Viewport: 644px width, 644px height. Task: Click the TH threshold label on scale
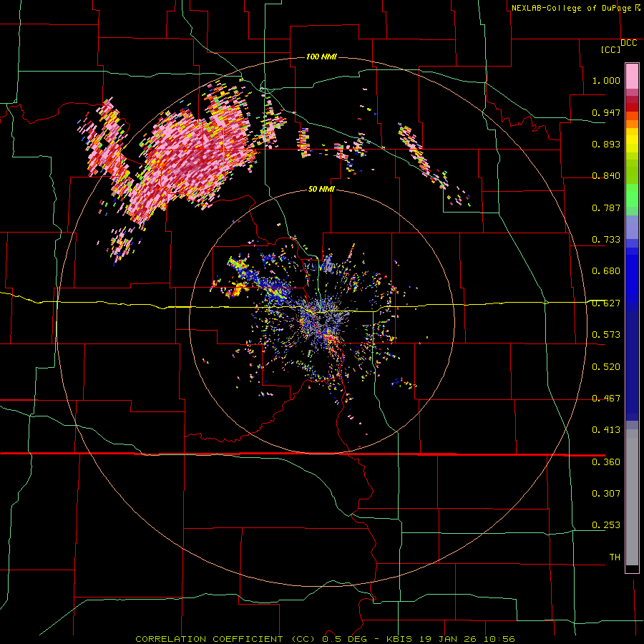point(615,557)
